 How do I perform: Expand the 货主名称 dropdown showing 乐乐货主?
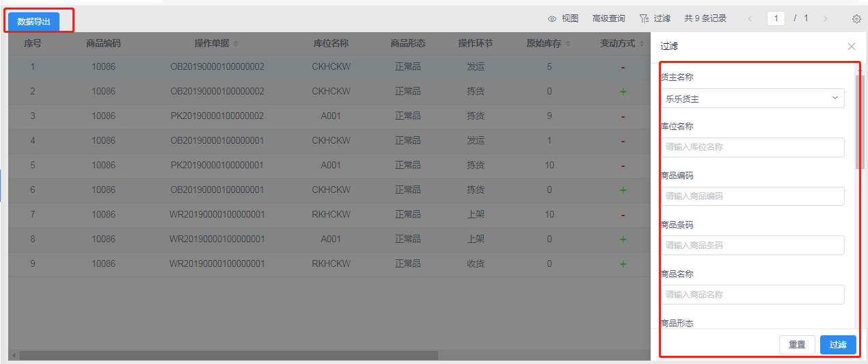coord(752,99)
